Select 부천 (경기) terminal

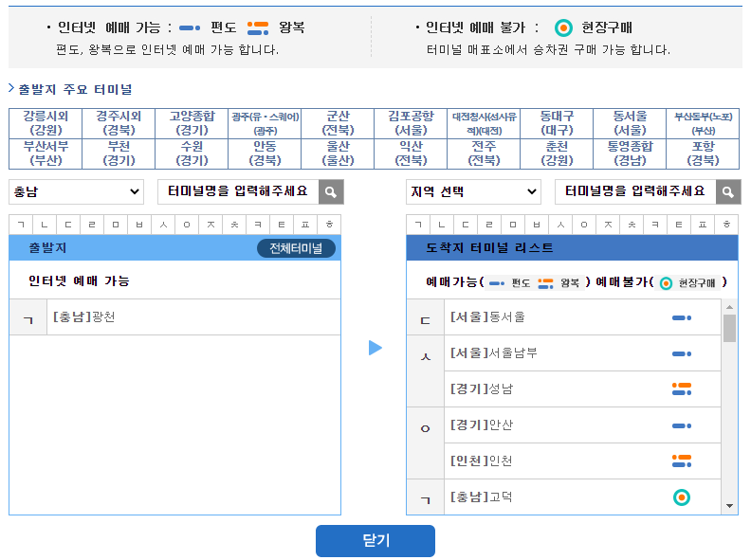pos(119,154)
